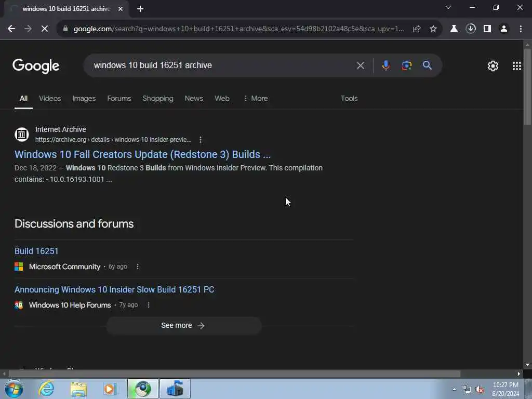Open the Build 16251 discussion link
Screen dimensions: 532x399
[36, 251]
